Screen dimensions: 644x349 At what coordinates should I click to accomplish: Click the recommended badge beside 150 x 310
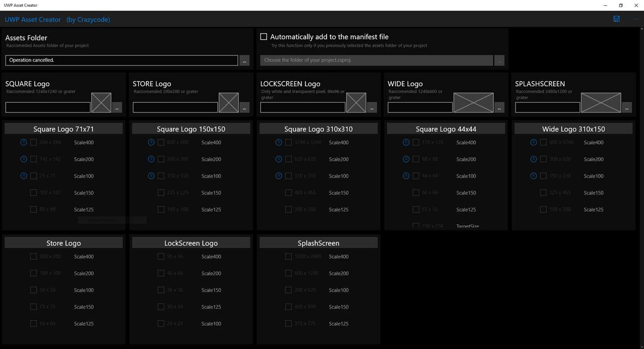click(x=534, y=176)
